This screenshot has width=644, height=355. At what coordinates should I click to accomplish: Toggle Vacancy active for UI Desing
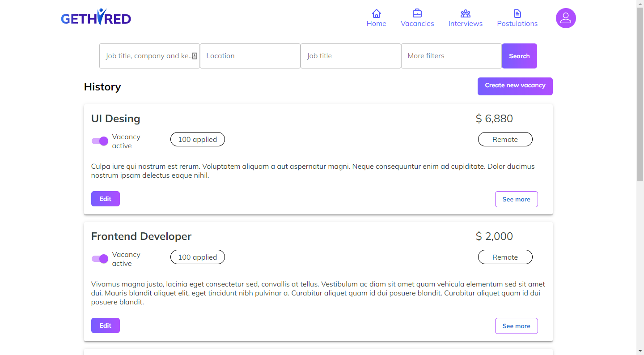[99, 141]
